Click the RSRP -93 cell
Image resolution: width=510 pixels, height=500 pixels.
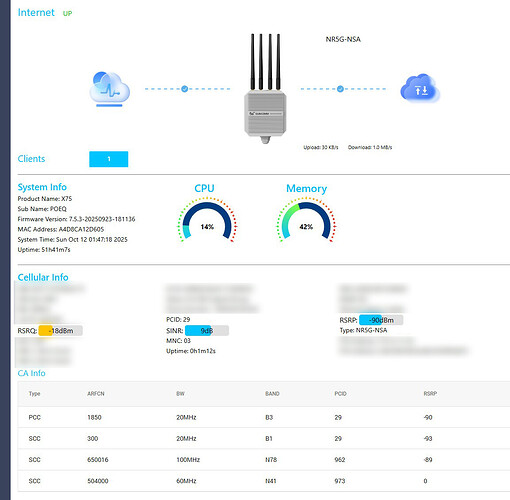click(x=428, y=439)
